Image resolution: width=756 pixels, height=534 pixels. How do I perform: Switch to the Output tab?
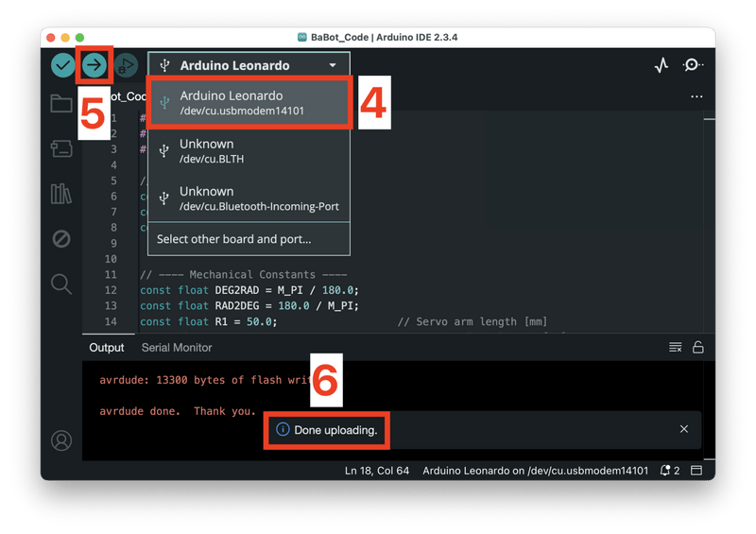(107, 347)
